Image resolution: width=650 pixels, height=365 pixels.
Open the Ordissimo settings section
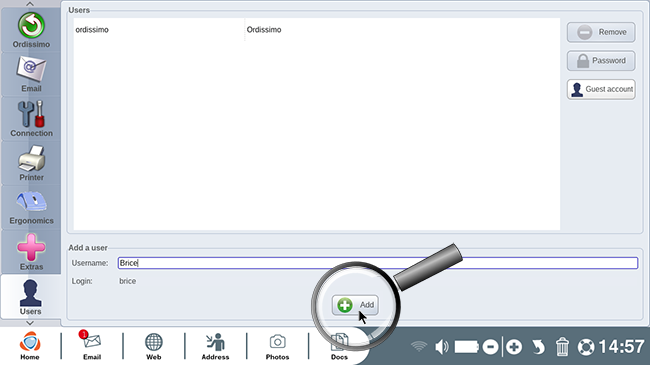[x=31, y=30]
